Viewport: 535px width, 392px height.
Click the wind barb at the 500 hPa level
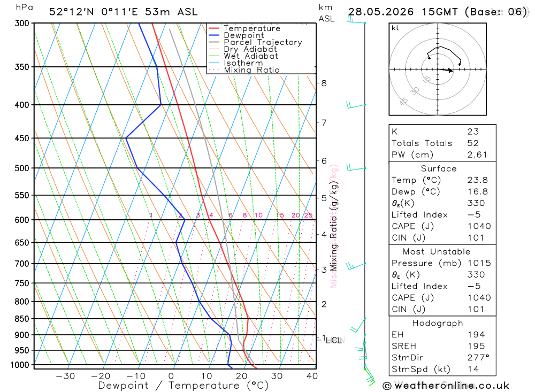click(x=356, y=167)
